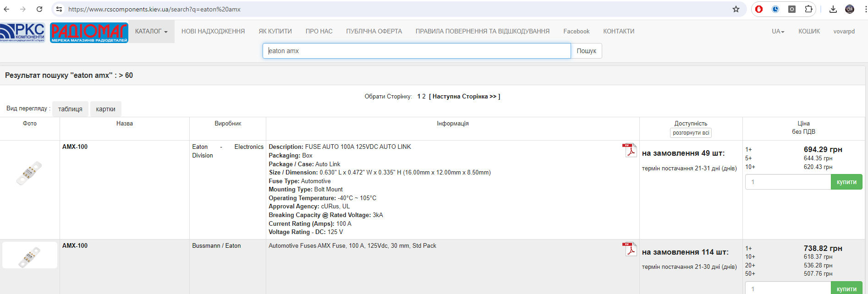
Task: Open PDF datasheet for Bussmann AMX-100
Action: pos(630,249)
